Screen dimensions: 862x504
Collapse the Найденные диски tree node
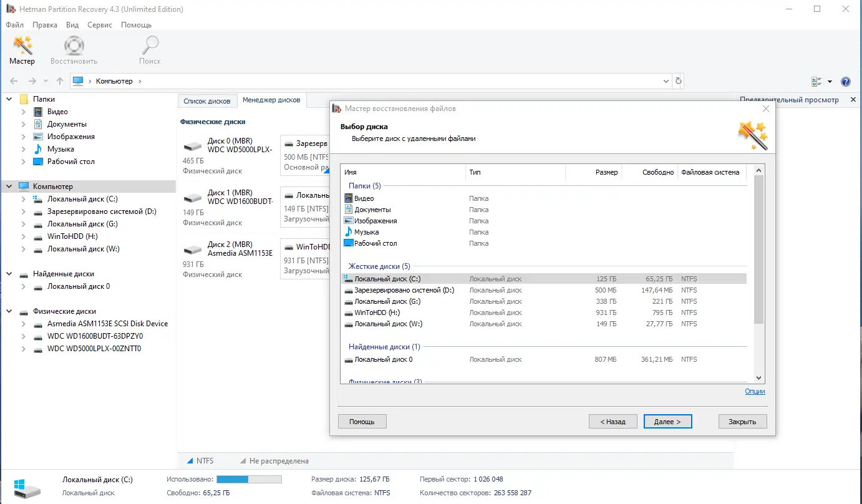pyautogui.click(x=9, y=274)
